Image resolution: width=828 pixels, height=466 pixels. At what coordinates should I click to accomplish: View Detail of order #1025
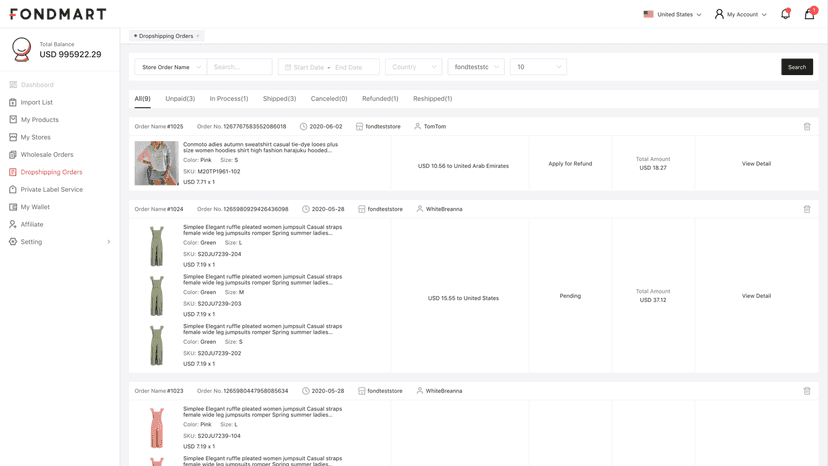point(756,164)
